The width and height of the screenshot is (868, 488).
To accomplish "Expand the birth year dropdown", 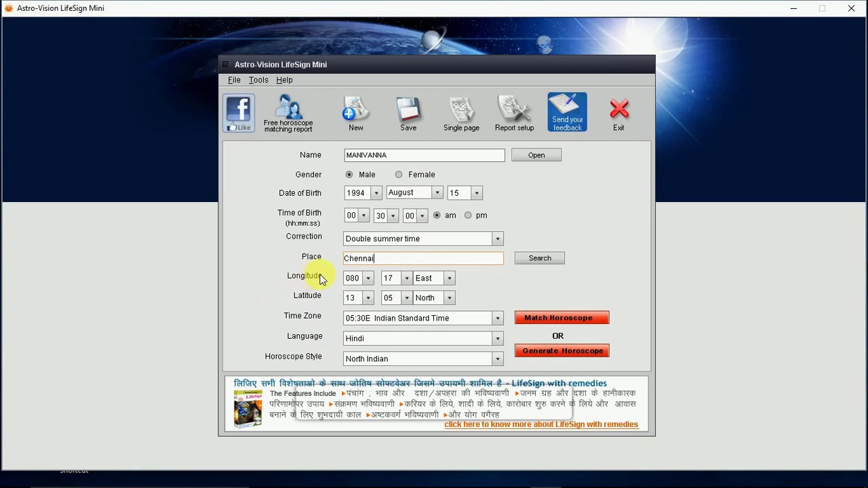I will tap(376, 193).
